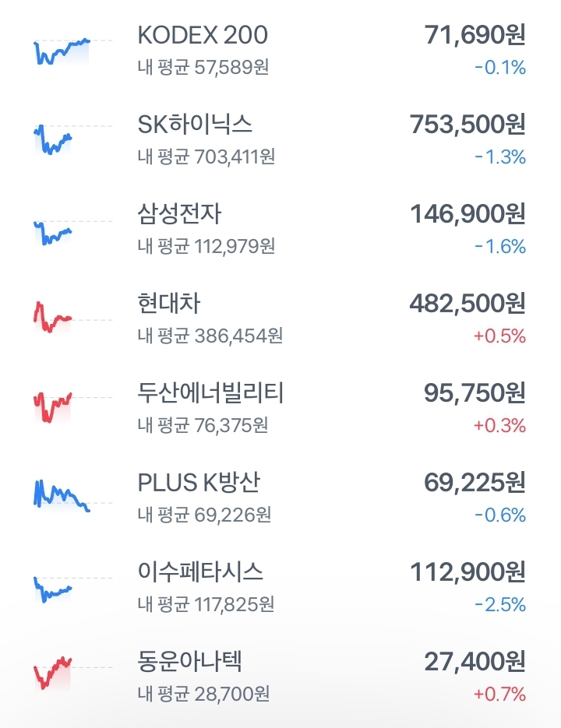The height and width of the screenshot is (728, 561).
Task: Tap the -2.5% change for 이수페타시스
Action: click(500, 604)
